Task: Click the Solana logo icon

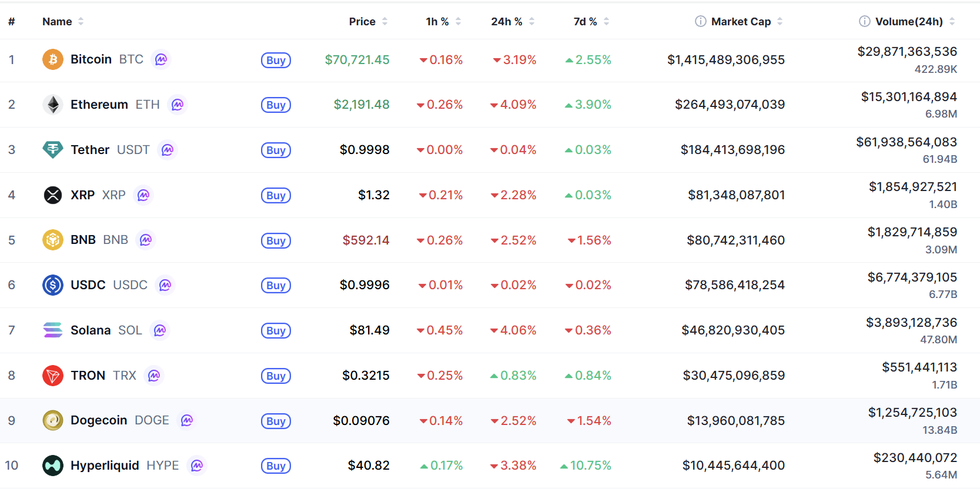Action: pyautogui.click(x=53, y=330)
